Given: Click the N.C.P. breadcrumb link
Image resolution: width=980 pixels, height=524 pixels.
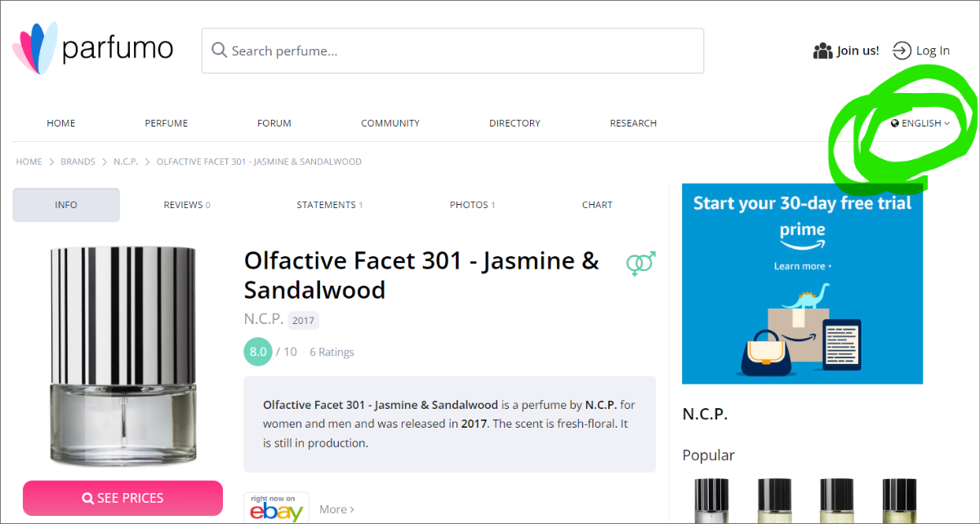Looking at the screenshot, I should tap(126, 162).
